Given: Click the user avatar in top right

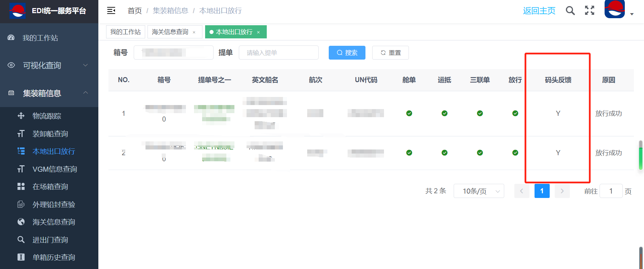Looking at the screenshot, I should [614, 9].
